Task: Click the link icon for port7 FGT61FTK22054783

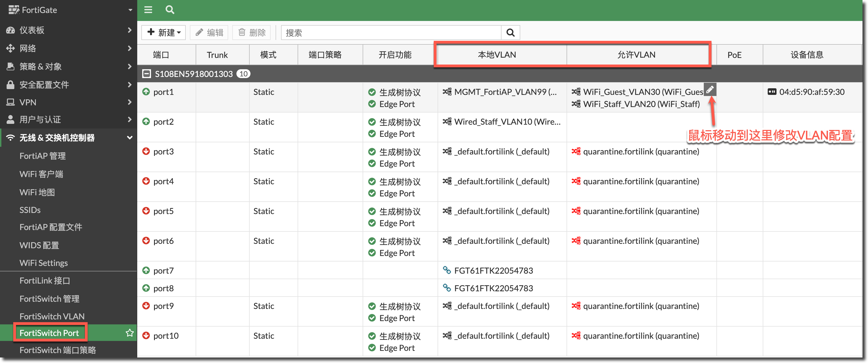Action: 447,270
